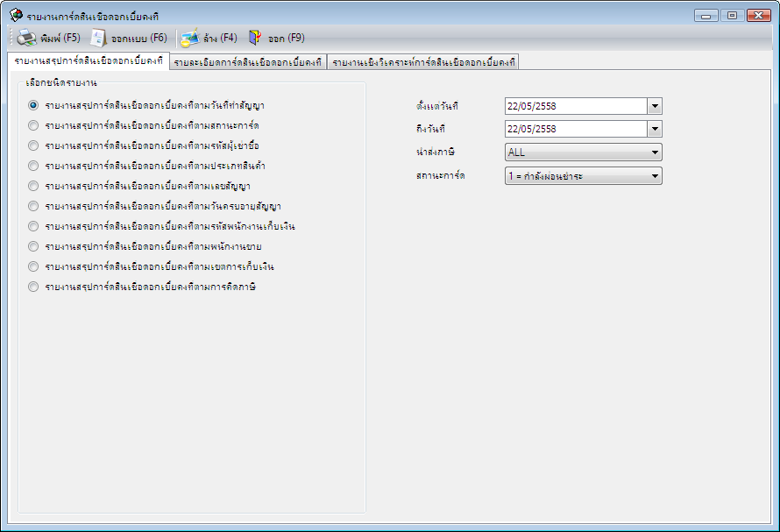Select report by salesperson radio (ตามพนักงานขาย)
The width and height of the screenshot is (780, 532).
pyautogui.click(x=32, y=246)
